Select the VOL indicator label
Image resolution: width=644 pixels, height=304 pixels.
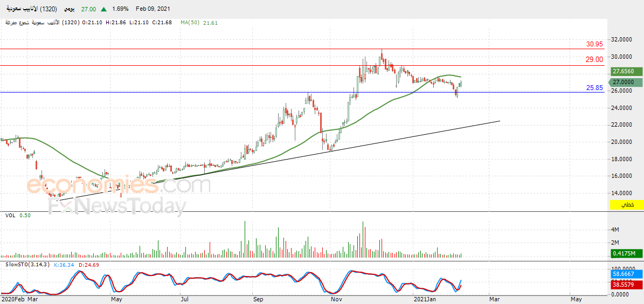click(9, 215)
